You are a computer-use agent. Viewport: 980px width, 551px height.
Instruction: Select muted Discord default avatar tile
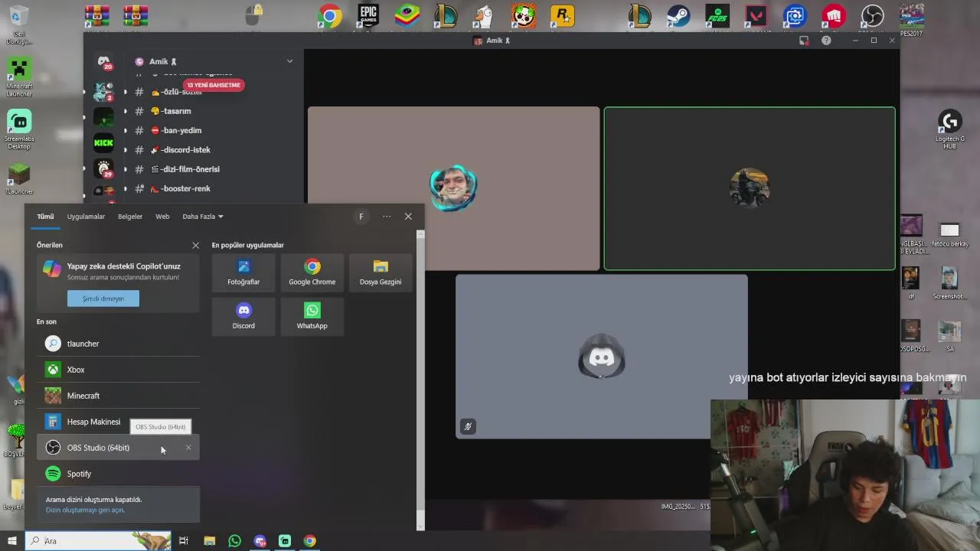click(x=601, y=357)
